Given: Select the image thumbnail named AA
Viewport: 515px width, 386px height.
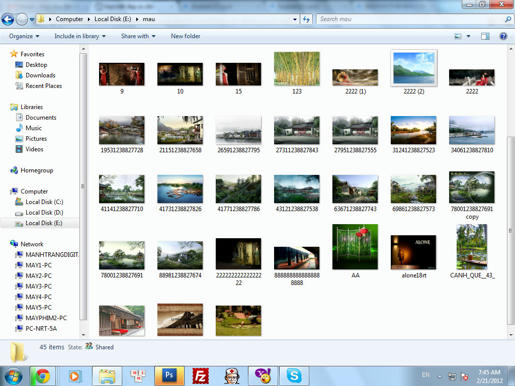Looking at the screenshot, I should pyautogui.click(x=355, y=247).
